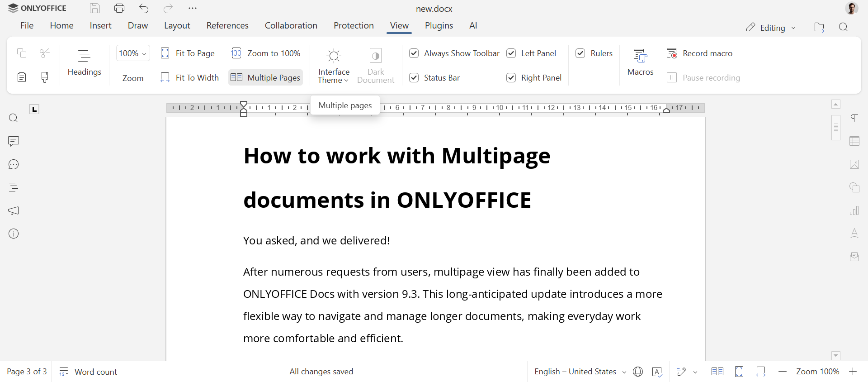
Task: Click the Copy Style brush icon
Action: (x=45, y=77)
